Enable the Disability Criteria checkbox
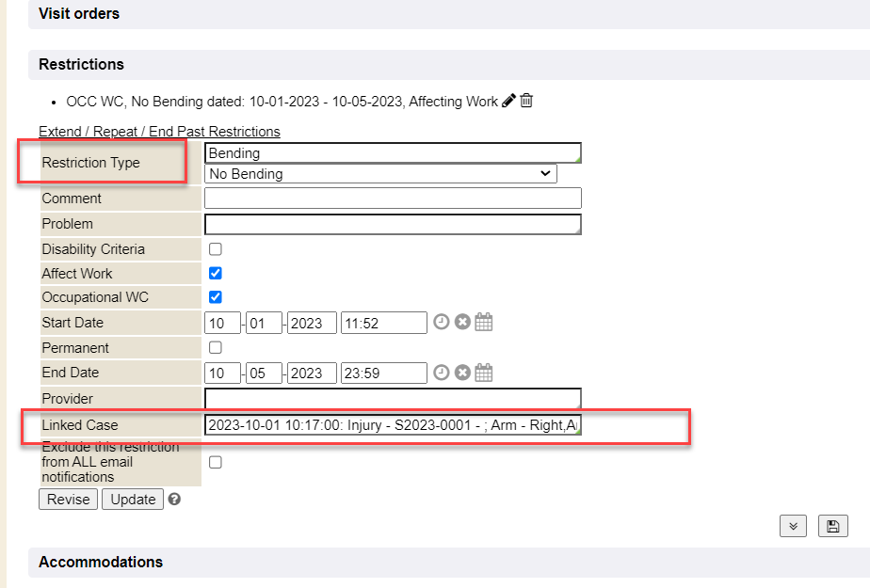 [216, 249]
